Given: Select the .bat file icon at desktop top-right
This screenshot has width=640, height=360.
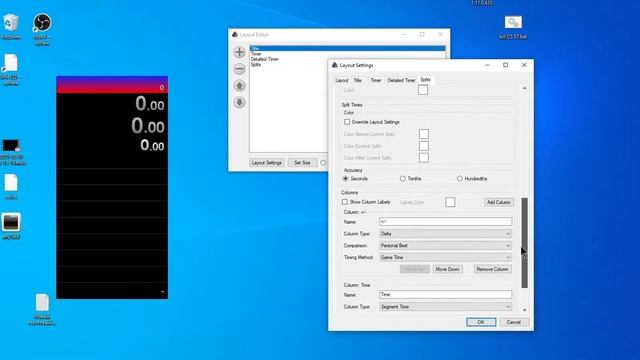Looking at the screenshot, I should [x=513, y=27].
